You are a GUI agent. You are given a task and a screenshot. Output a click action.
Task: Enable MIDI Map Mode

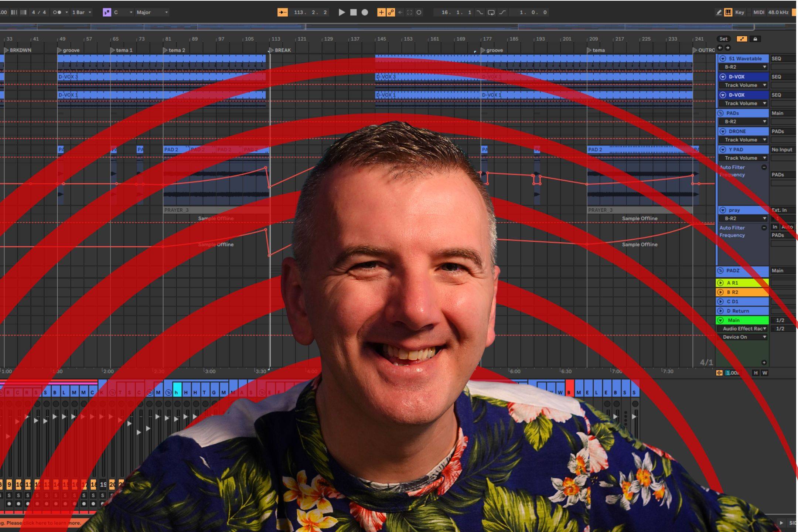[758, 12]
